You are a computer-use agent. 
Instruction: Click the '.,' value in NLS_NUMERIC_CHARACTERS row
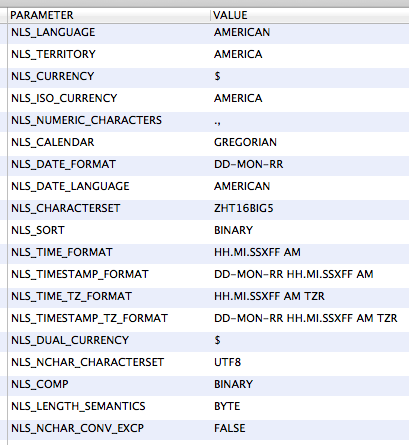[310, 120]
